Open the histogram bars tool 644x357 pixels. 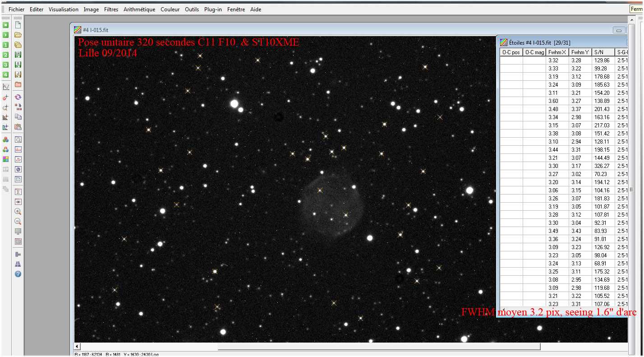(x=18, y=149)
